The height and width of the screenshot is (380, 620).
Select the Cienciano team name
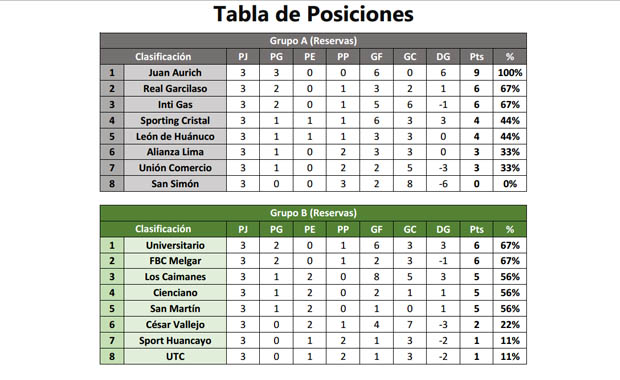pos(175,293)
